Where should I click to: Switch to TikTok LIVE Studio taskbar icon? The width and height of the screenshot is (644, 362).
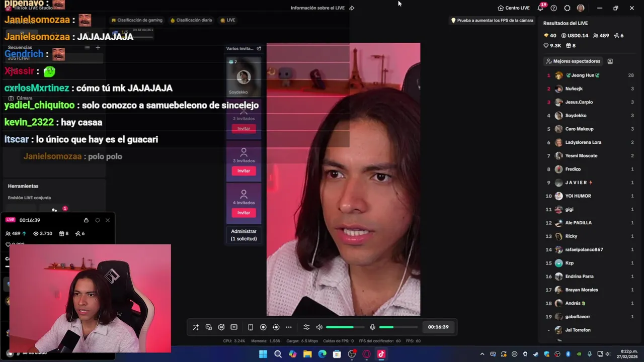381,354
